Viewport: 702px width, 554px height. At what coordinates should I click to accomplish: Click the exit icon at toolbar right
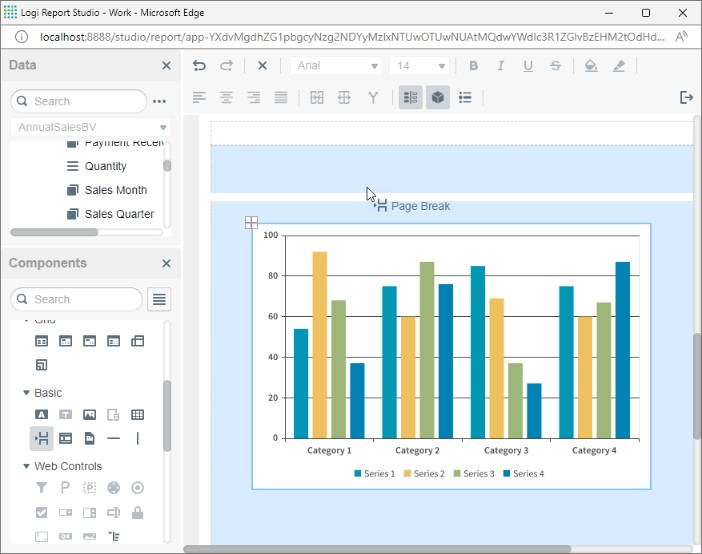tap(686, 97)
